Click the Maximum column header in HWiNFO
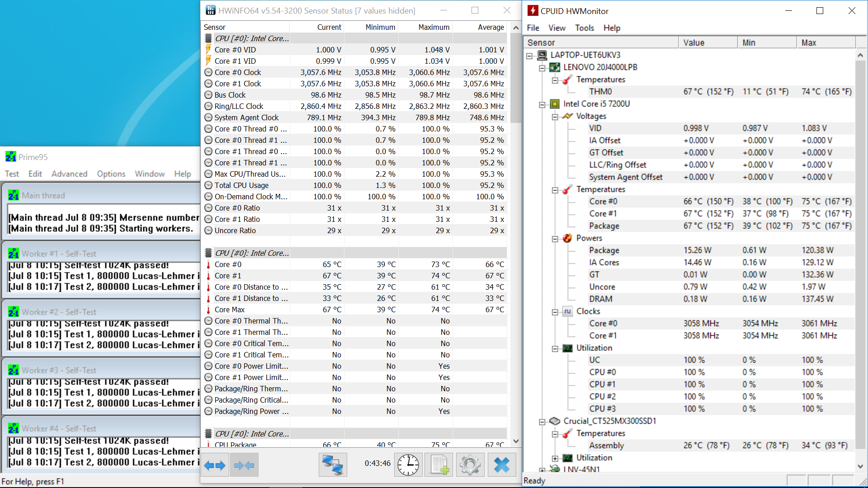This screenshot has height=488, width=868. (425, 27)
